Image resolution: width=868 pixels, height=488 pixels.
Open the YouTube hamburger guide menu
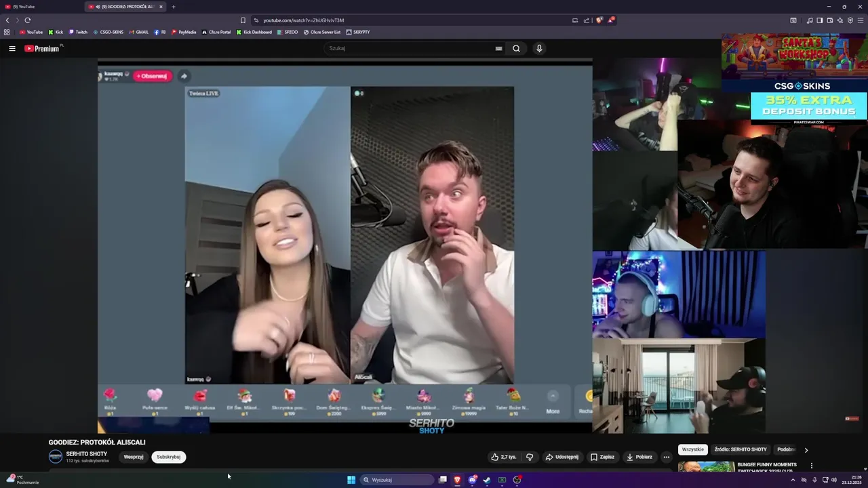coord(12,48)
